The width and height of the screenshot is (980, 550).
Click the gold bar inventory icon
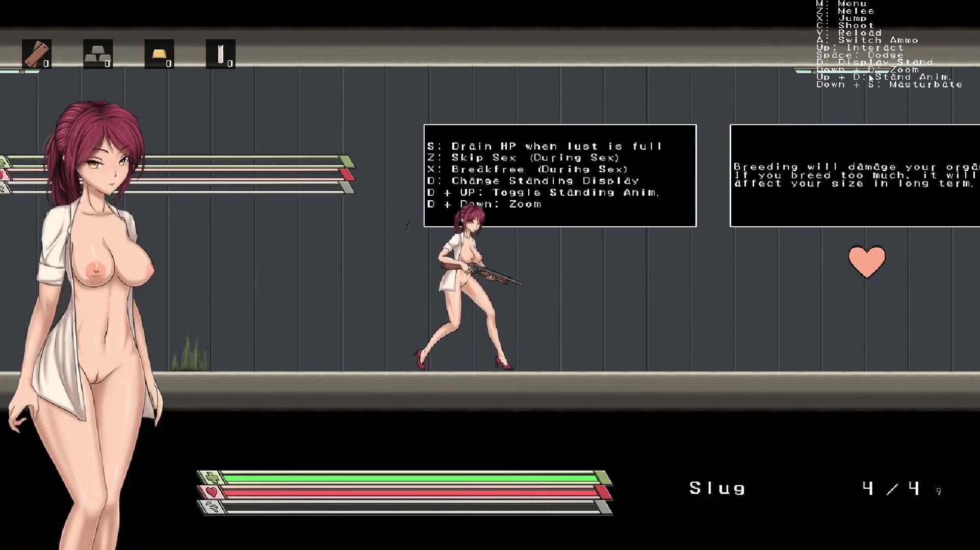(159, 54)
